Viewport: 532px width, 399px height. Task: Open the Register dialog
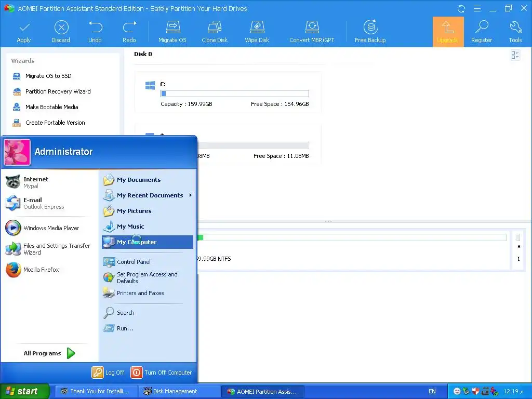pos(482,32)
